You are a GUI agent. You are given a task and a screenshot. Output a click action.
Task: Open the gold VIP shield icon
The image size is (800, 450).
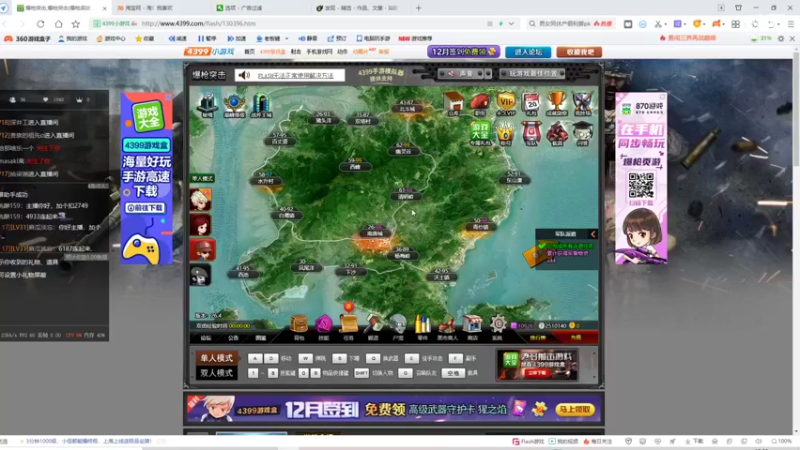[506, 103]
